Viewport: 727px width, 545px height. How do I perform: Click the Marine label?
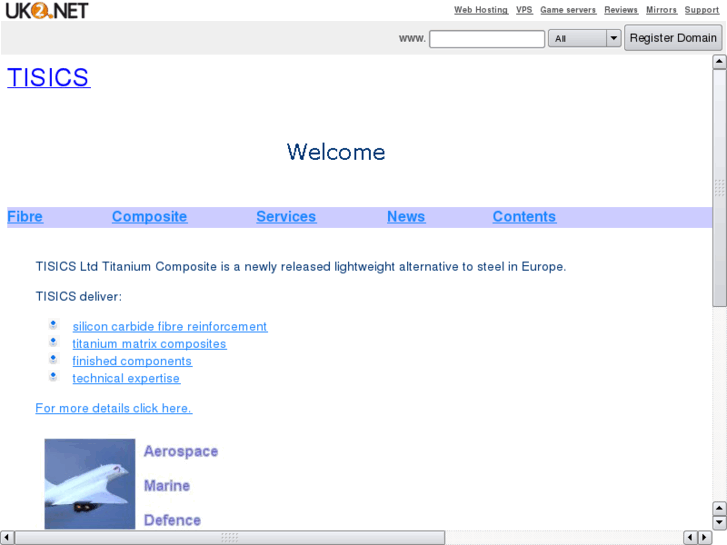coord(167,486)
